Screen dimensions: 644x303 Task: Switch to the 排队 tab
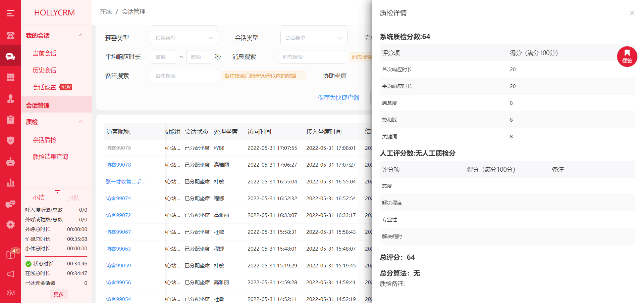point(74,198)
